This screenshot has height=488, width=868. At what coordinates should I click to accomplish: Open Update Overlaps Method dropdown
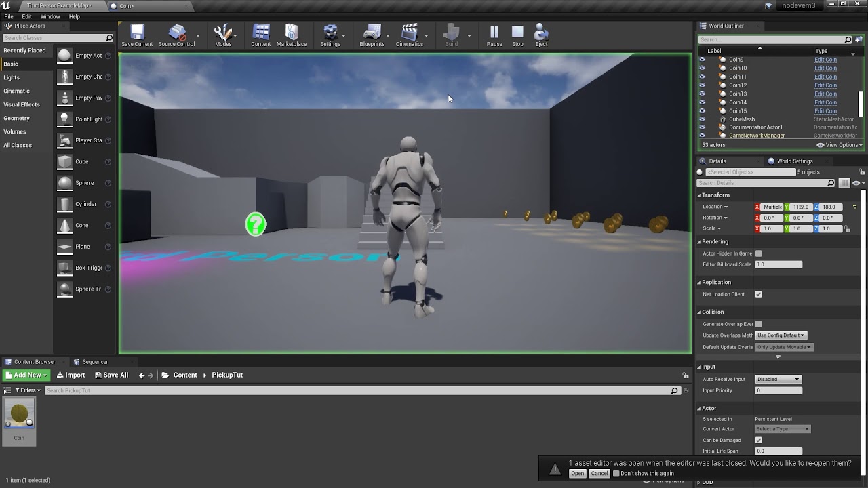781,335
